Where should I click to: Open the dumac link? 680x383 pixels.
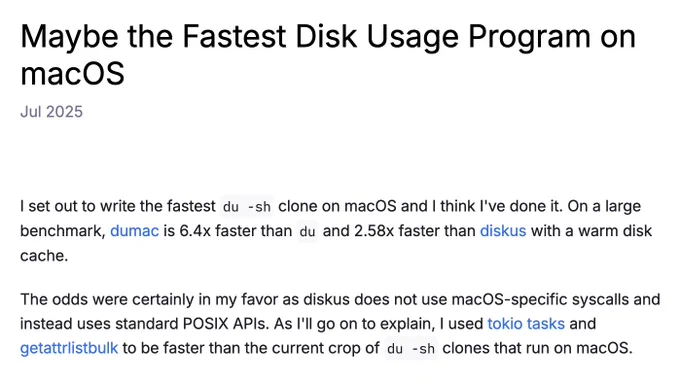(134, 231)
